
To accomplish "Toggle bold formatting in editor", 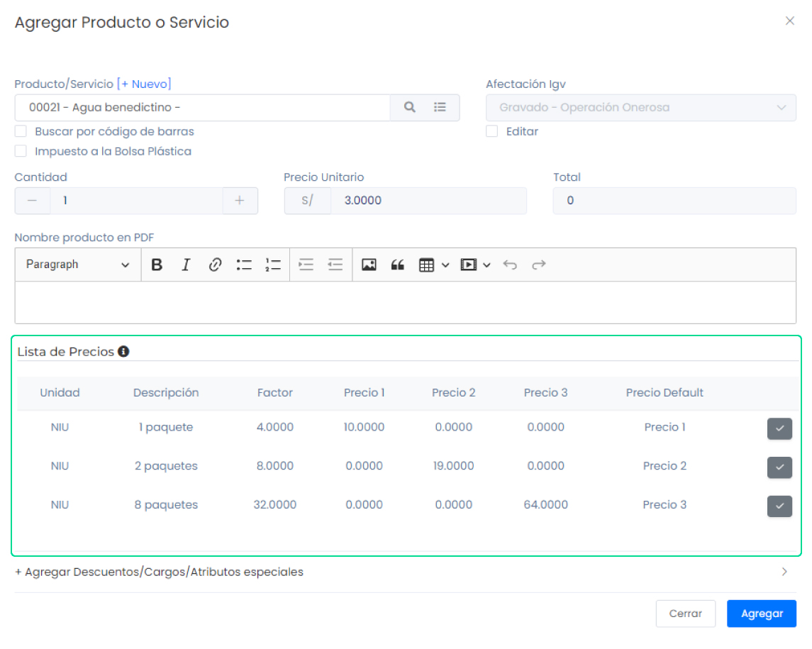I will point(157,265).
